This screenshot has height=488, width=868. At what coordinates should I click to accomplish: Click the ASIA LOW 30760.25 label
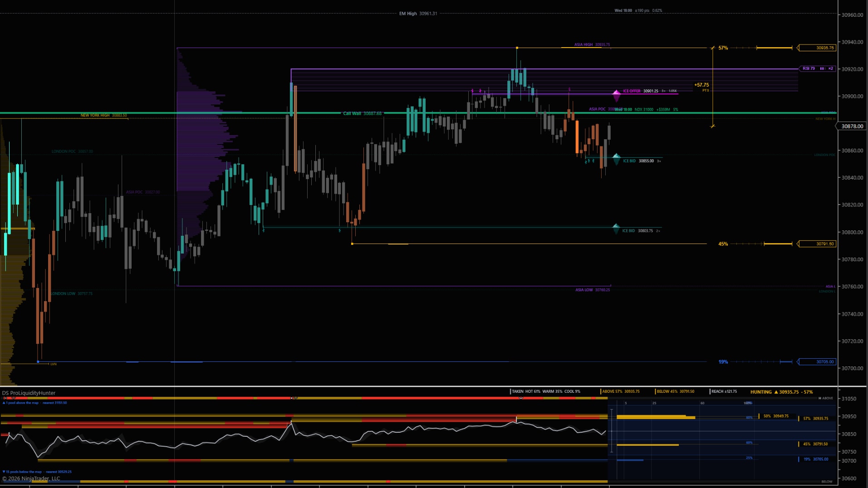[x=593, y=290]
